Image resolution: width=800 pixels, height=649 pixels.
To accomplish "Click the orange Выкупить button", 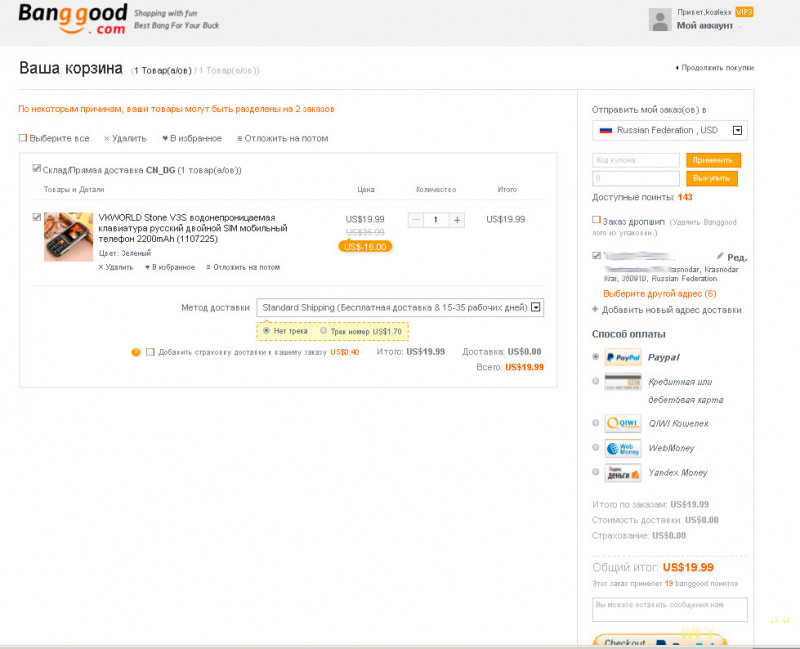I will click(x=712, y=179).
